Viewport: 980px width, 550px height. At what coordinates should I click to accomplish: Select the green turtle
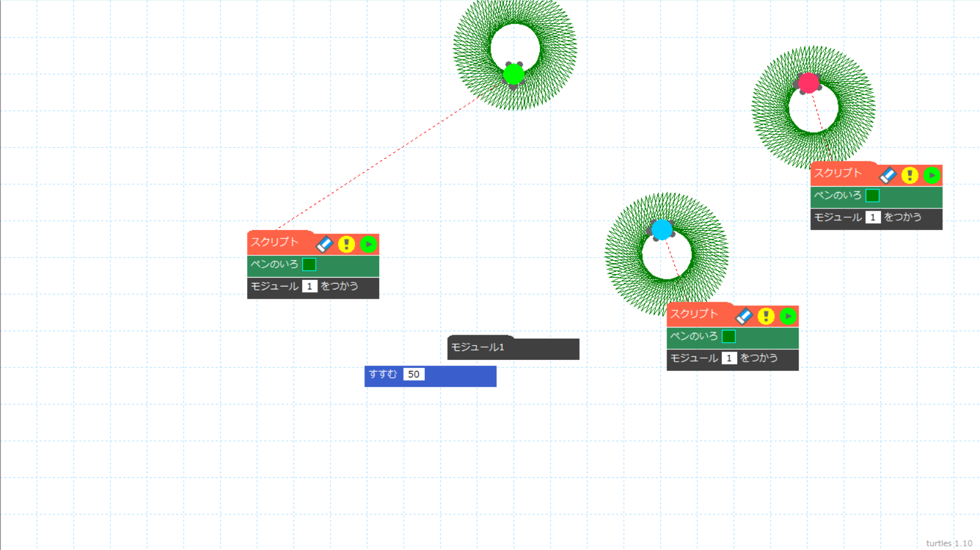514,75
